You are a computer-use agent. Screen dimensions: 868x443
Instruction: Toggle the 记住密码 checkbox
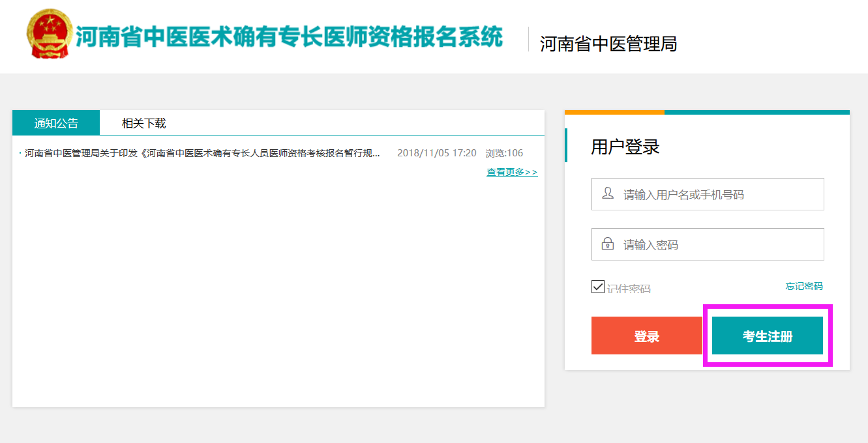[597, 287]
